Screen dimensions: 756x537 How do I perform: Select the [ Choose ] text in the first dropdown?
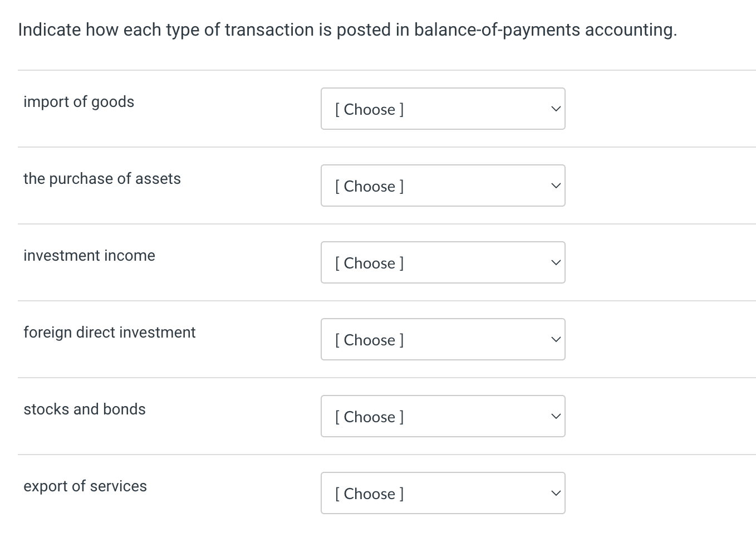click(369, 109)
